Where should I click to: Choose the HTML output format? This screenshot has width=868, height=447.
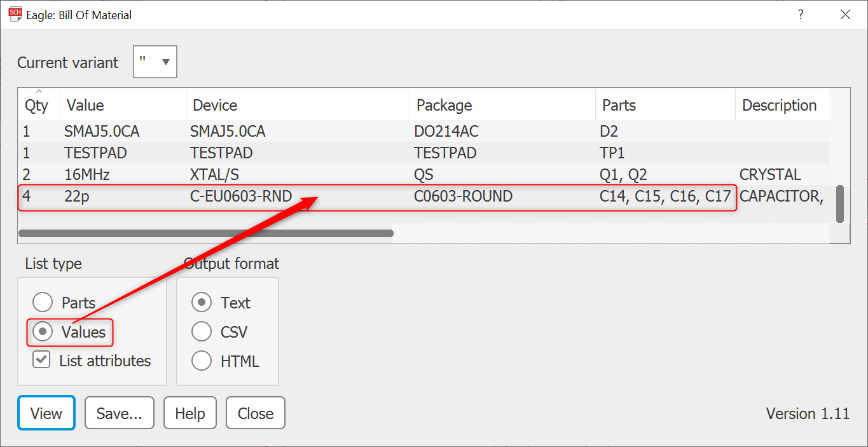coord(202,361)
